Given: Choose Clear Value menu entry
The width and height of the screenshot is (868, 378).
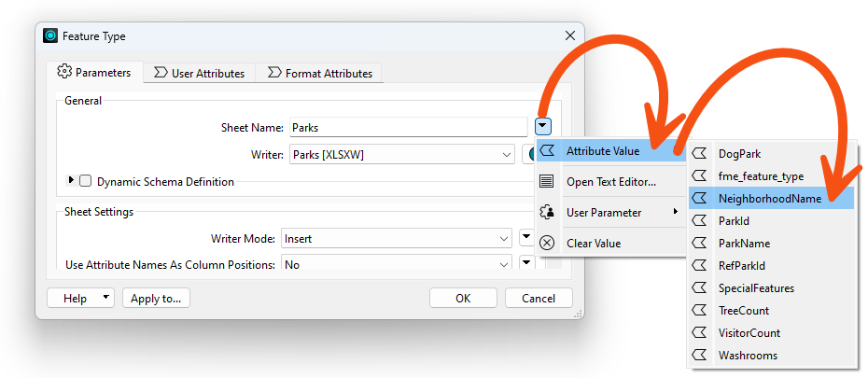Looking at the screenshot, I should coord(611,243).
